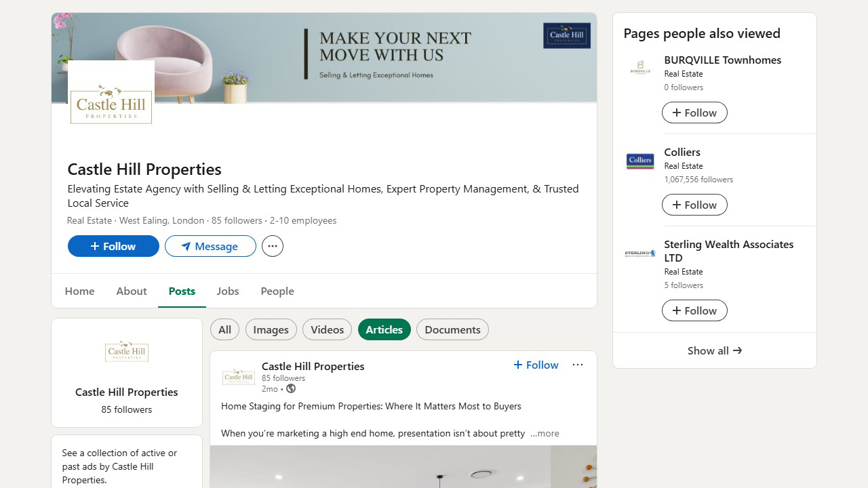Open Castle Hill Properties logo in header

111,102
